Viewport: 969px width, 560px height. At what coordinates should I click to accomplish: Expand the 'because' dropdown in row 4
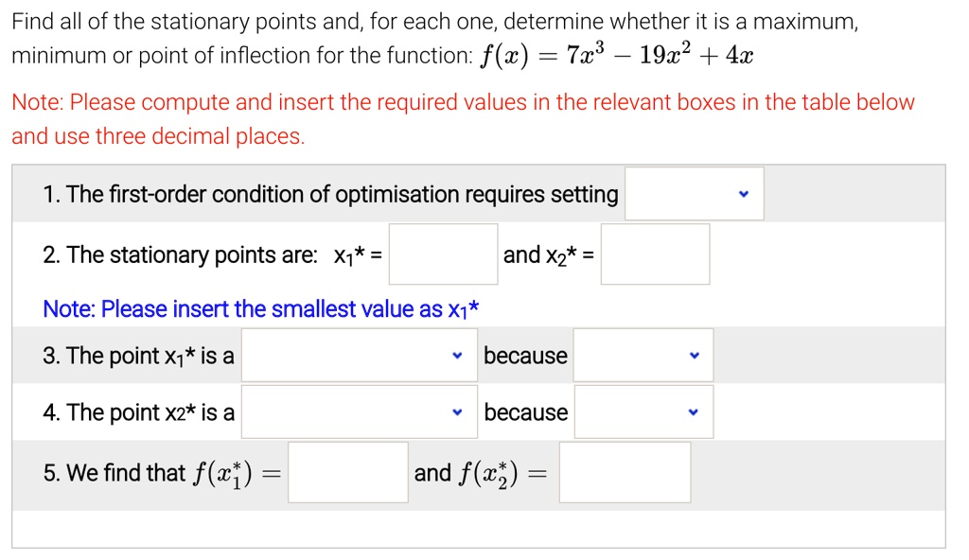click(643, 411)
